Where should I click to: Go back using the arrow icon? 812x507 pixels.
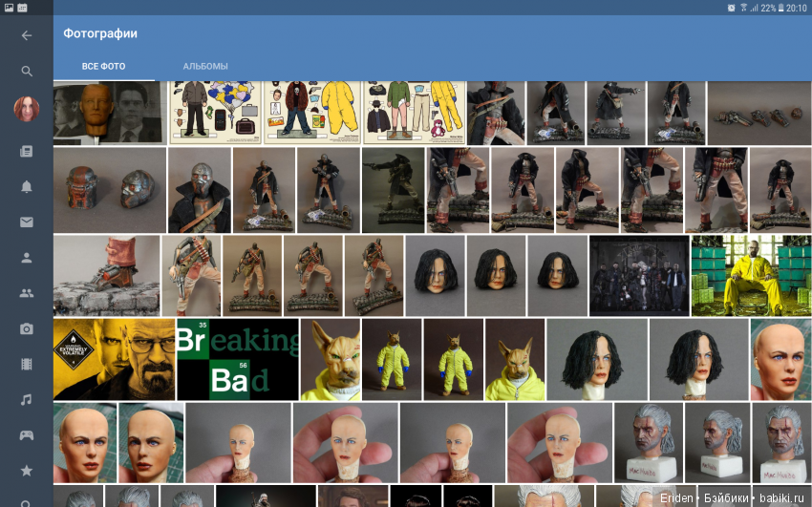[27, 35]
